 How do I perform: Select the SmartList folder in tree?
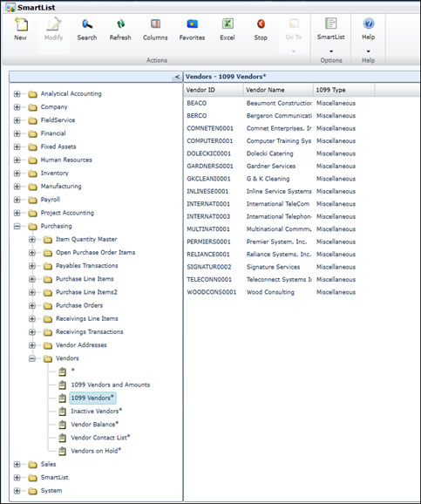[x=54, y=478]
